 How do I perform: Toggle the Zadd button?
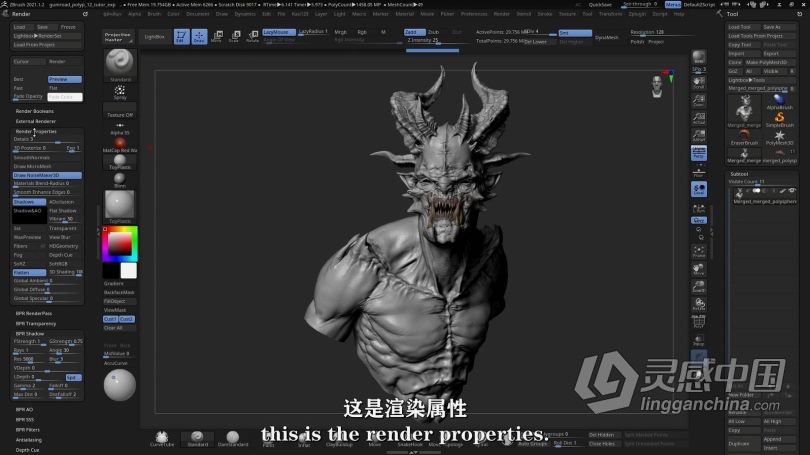pos(414,32)
